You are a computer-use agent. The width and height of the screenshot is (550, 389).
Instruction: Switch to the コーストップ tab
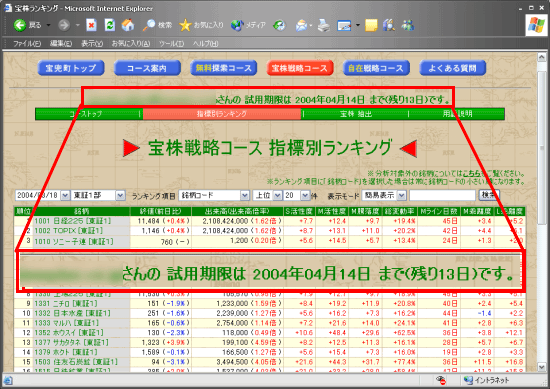pos(87,114)
